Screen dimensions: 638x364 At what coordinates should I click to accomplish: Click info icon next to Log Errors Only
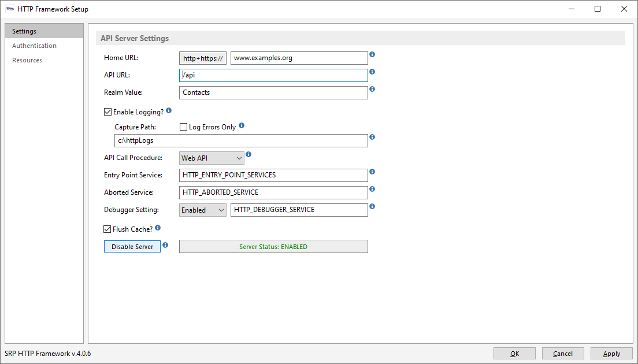[242, 125]
